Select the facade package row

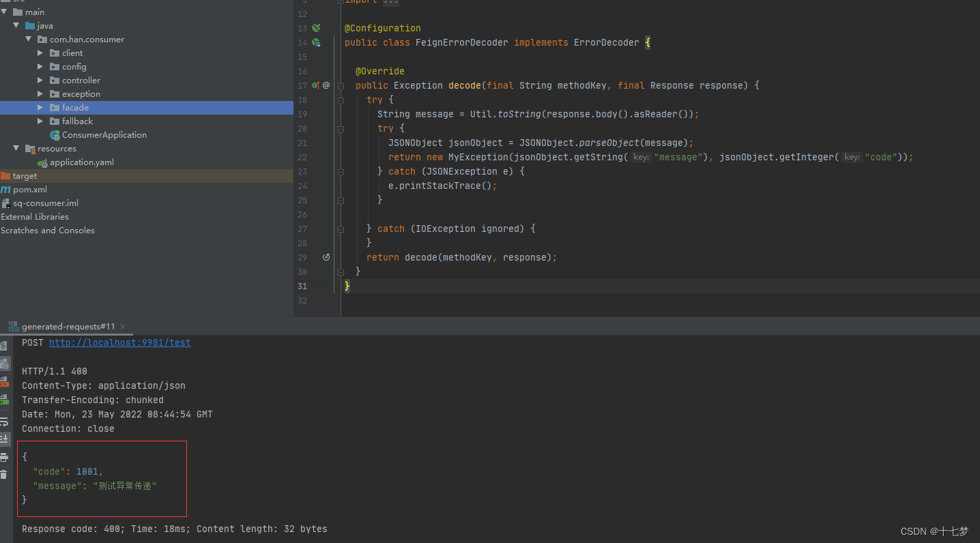pyautogui.click(x=147, y=108)
